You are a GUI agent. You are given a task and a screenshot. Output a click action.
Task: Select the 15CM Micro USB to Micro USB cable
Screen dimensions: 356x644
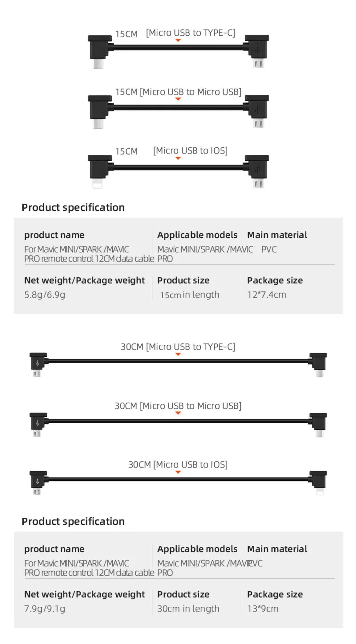[178, 112]
